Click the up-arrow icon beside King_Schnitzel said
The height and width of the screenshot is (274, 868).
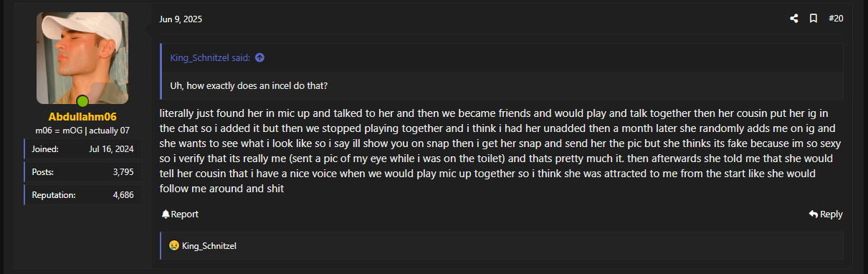[x=259, y=57]
